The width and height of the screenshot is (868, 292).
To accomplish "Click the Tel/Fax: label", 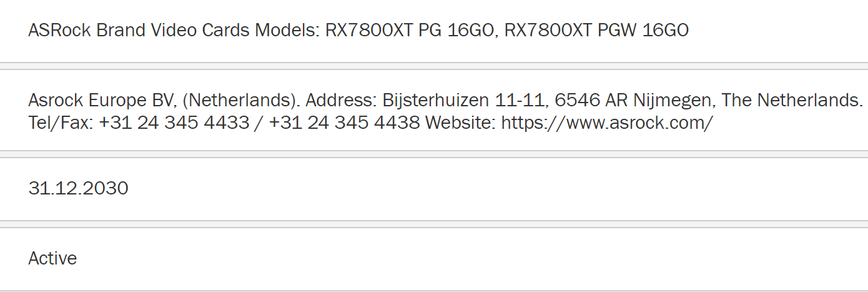I will click(61, 123).
